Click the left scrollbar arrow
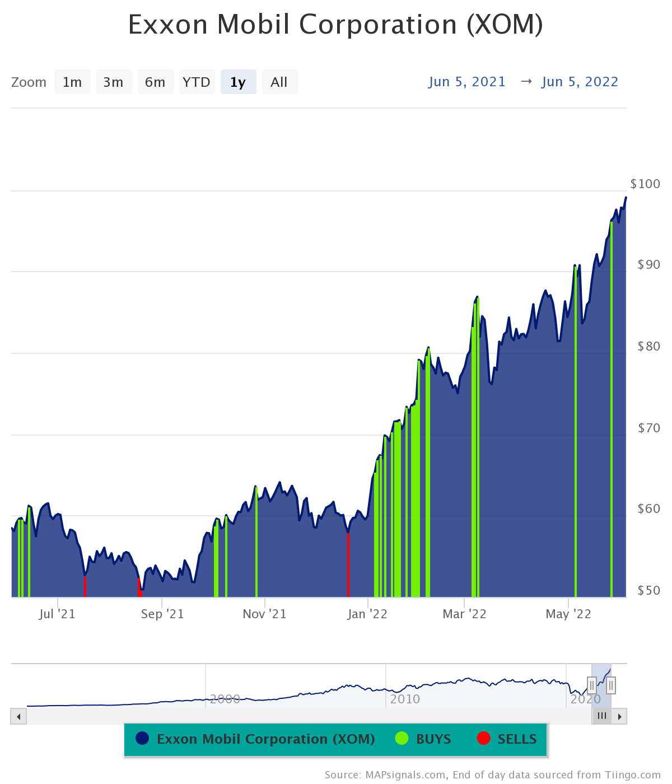The image size is (672, 784). click(x=17, y=716)
